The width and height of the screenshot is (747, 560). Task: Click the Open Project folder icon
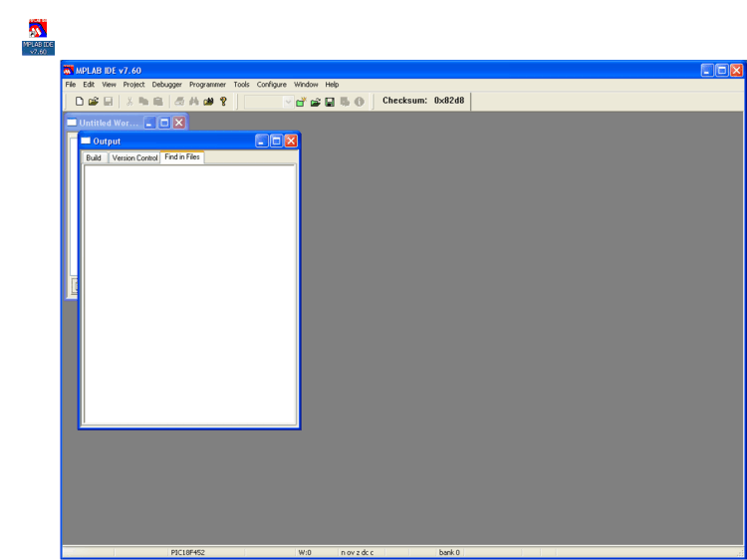[x=316, y=102]
